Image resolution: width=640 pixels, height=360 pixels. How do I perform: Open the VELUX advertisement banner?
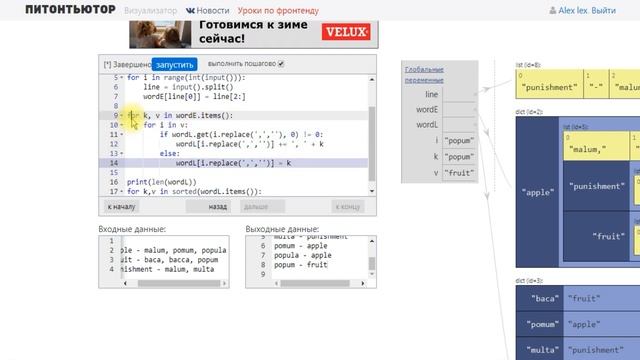[x=254, y=34]
